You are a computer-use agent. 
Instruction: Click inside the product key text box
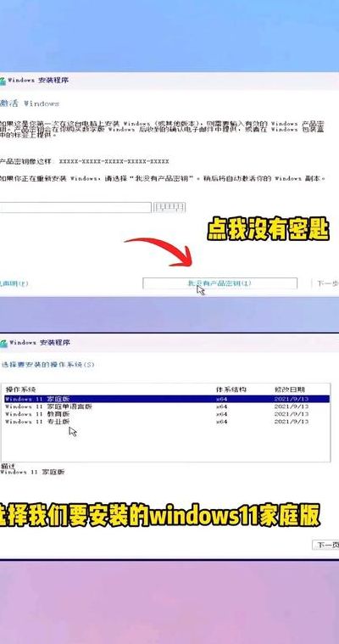click(75, 207)
